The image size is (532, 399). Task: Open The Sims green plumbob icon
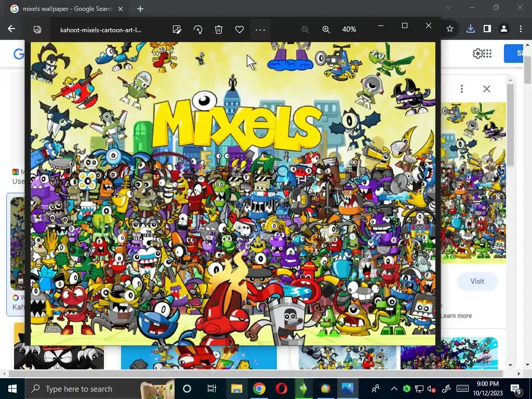pyautogui.click(x=303, y=389)
